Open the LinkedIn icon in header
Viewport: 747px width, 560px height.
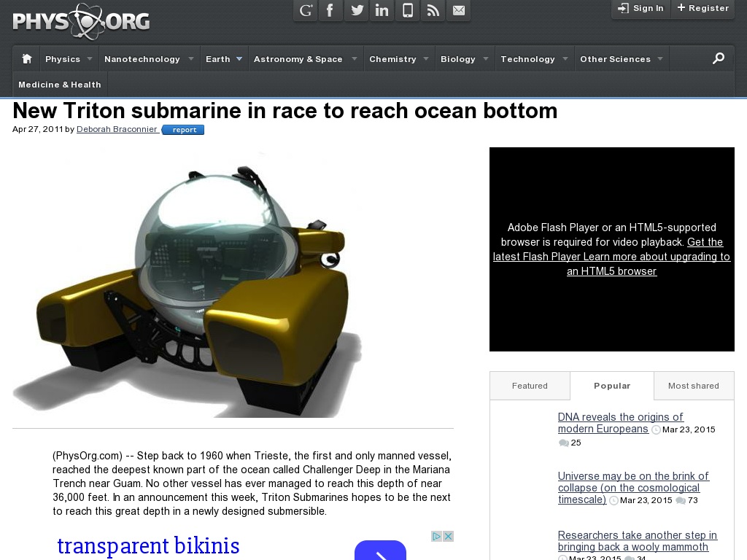[382, 10]
